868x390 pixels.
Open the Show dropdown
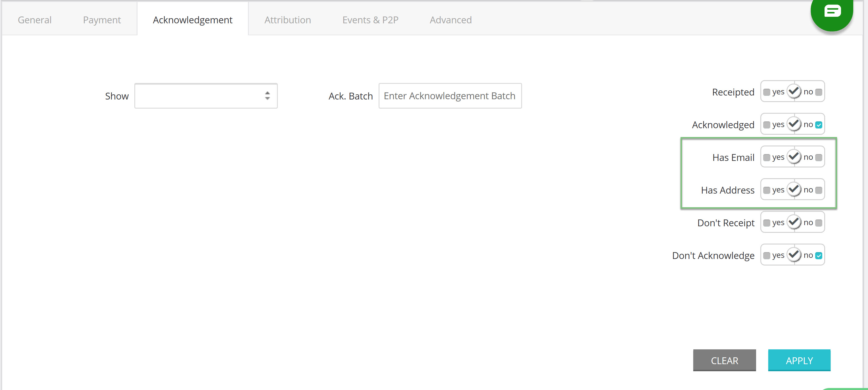[x=206, y=96]
